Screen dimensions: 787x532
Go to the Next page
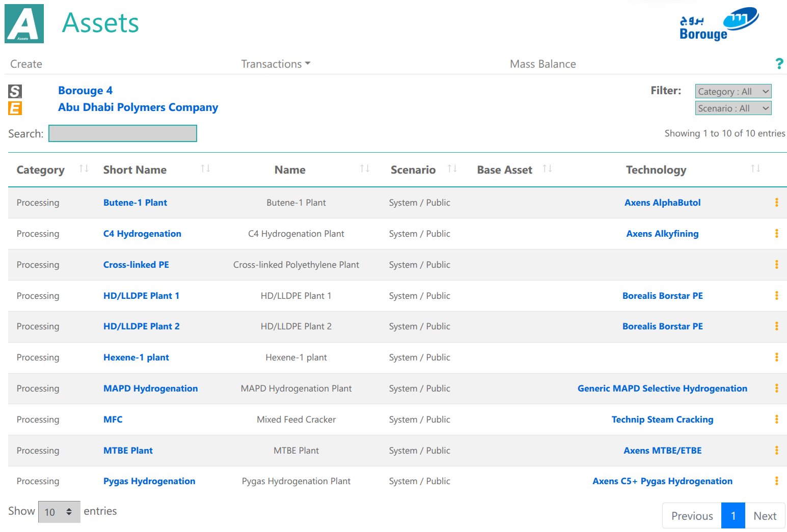click(x=765, y=516)
